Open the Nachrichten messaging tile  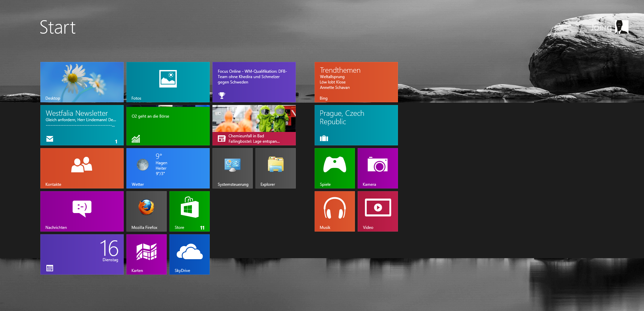pos(82,211)
